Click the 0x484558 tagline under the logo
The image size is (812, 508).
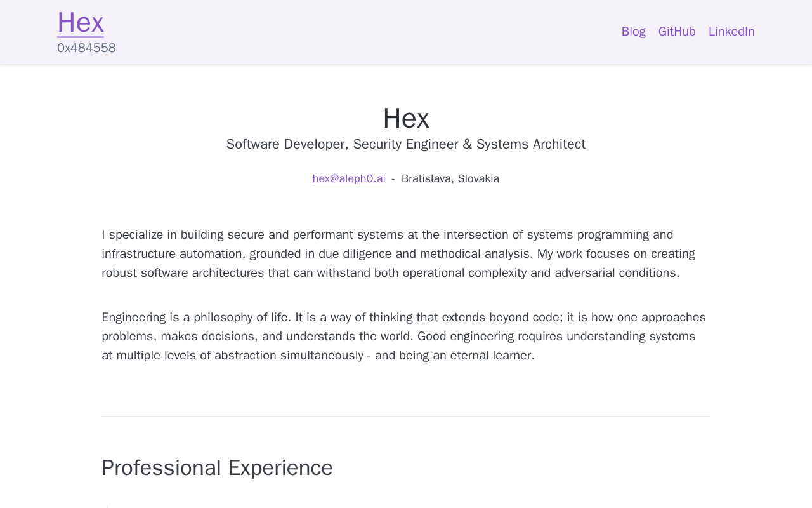[86, 48]
